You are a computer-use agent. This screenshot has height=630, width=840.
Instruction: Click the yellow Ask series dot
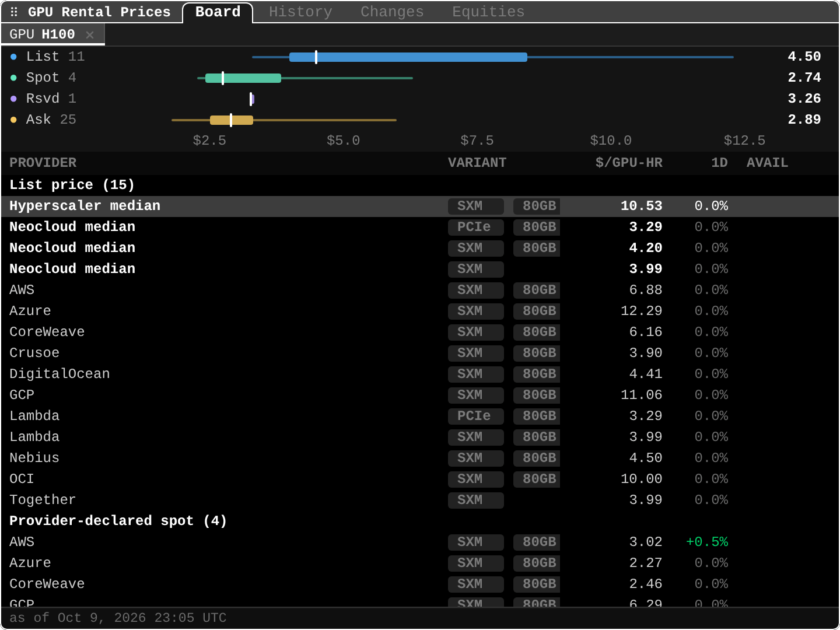click(13, 120)
